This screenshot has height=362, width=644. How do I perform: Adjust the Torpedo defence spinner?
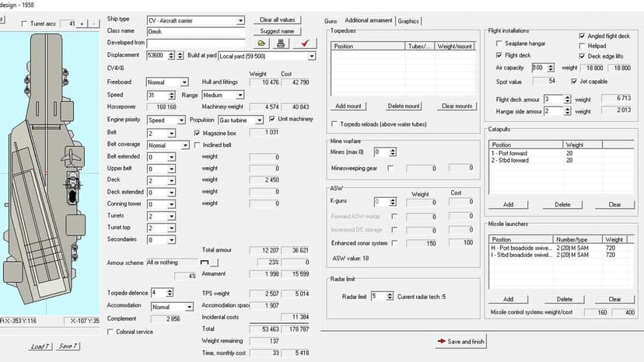tap(170, 293)
